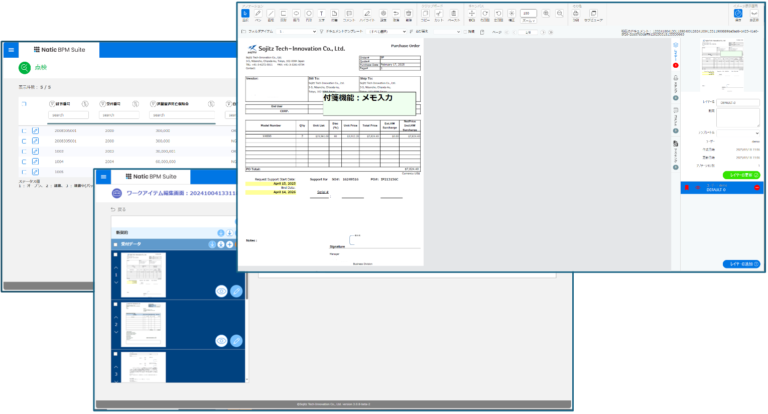Tick the checkbox on the first document thumbnail

pyautogui.click(x=116, y=256)
